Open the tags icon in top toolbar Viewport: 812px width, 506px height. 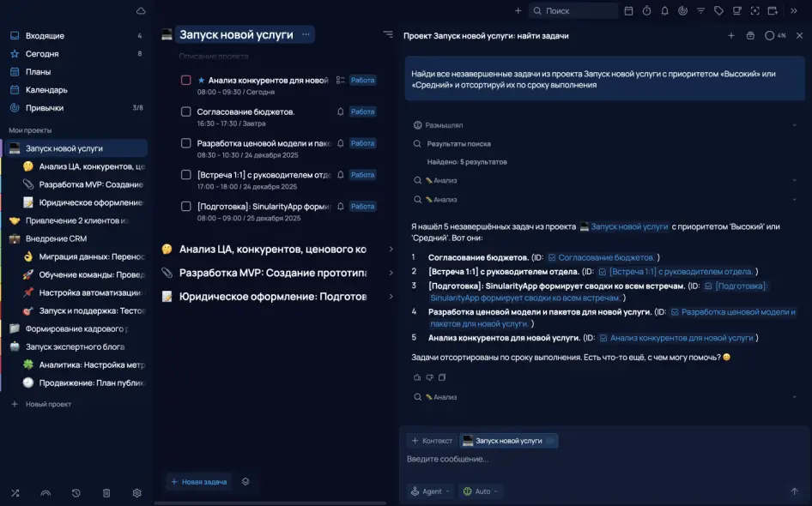(718, 11)
